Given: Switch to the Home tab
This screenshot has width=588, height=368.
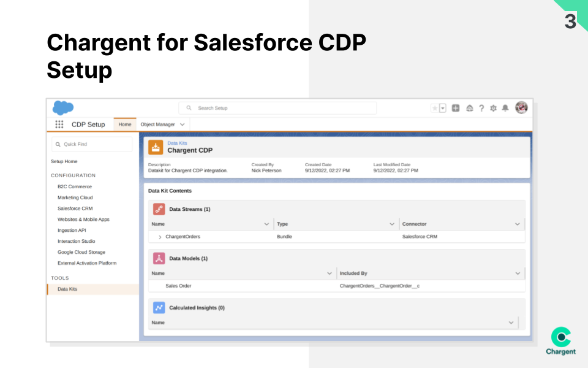Looking at the screenshot, I should point(125,125).
